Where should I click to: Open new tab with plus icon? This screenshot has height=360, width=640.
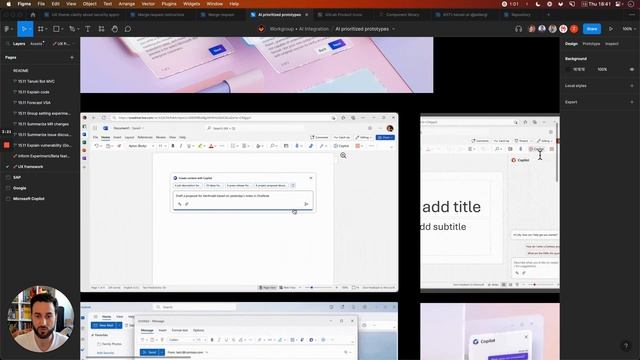tap(548, 15)
